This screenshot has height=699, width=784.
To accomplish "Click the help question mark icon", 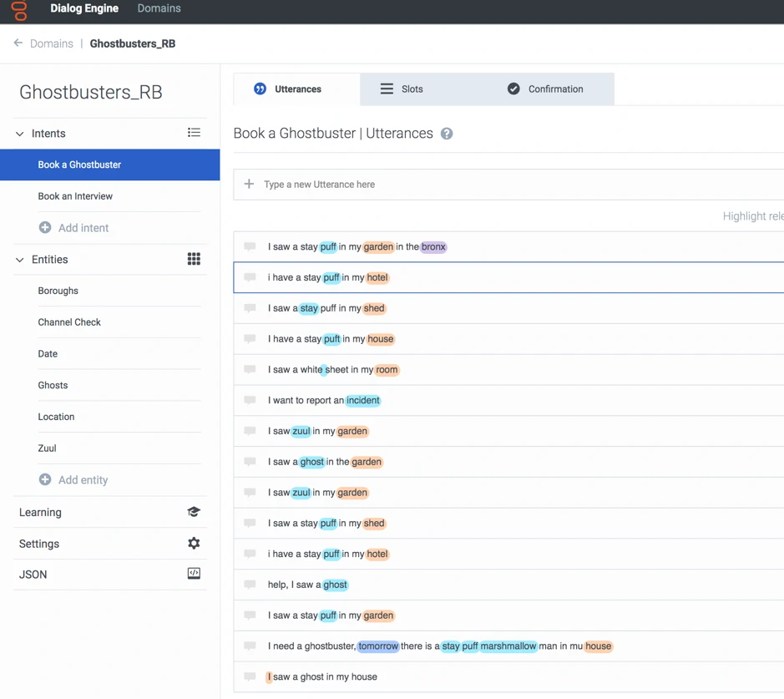I will 447,134.
